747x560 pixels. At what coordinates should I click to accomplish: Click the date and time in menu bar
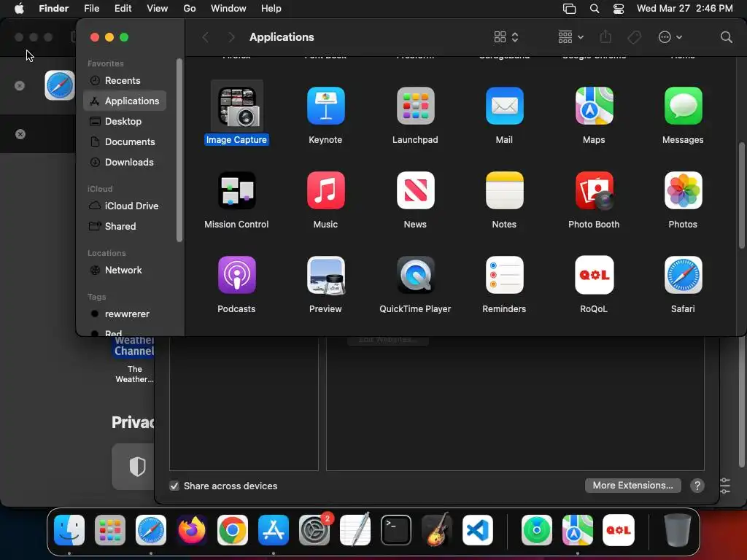click(x=684, y=9)
